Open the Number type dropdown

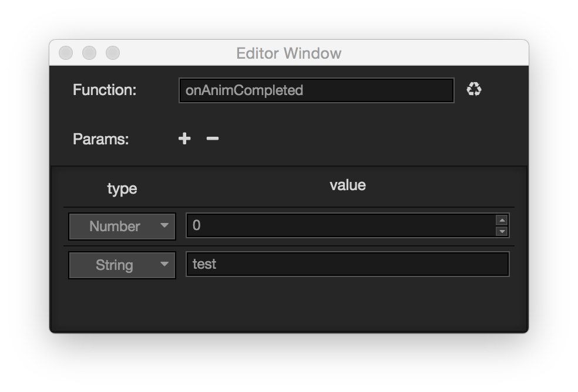(x=122, y=227)
